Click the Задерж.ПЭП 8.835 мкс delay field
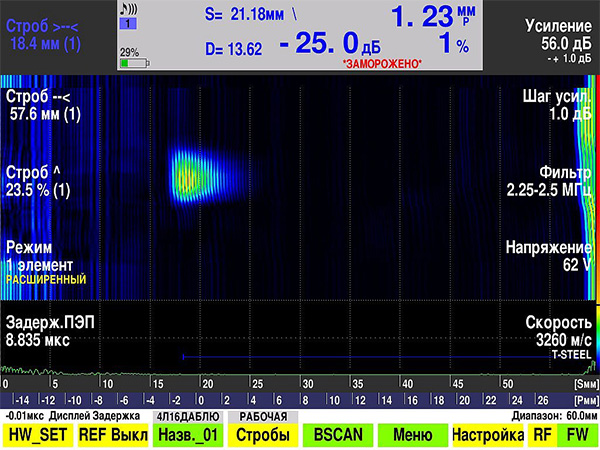Viewport: 600px width, 450px height. tap(50, 331)
